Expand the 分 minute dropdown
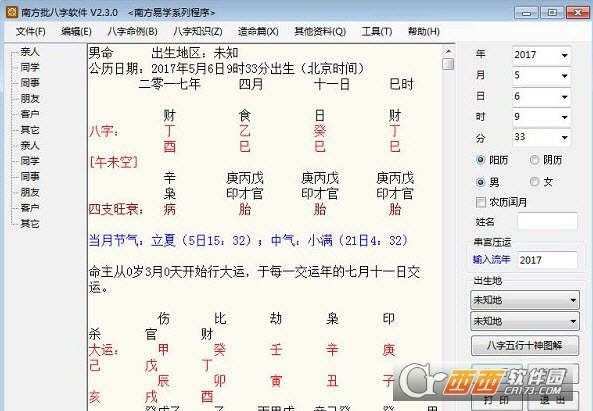This screenshot has height=411, width=593. click(x=564, y=137)
